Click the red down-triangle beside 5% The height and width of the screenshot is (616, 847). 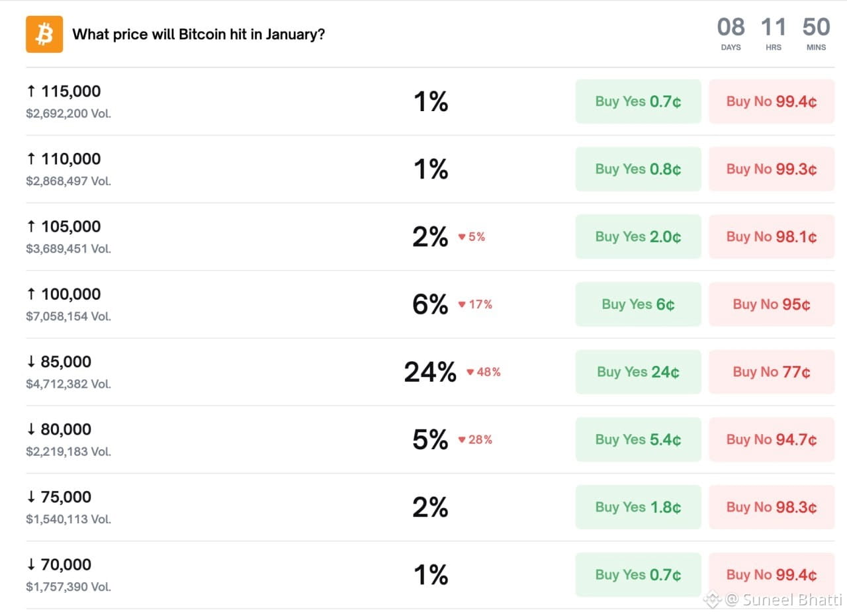click(x=462, y=237)
